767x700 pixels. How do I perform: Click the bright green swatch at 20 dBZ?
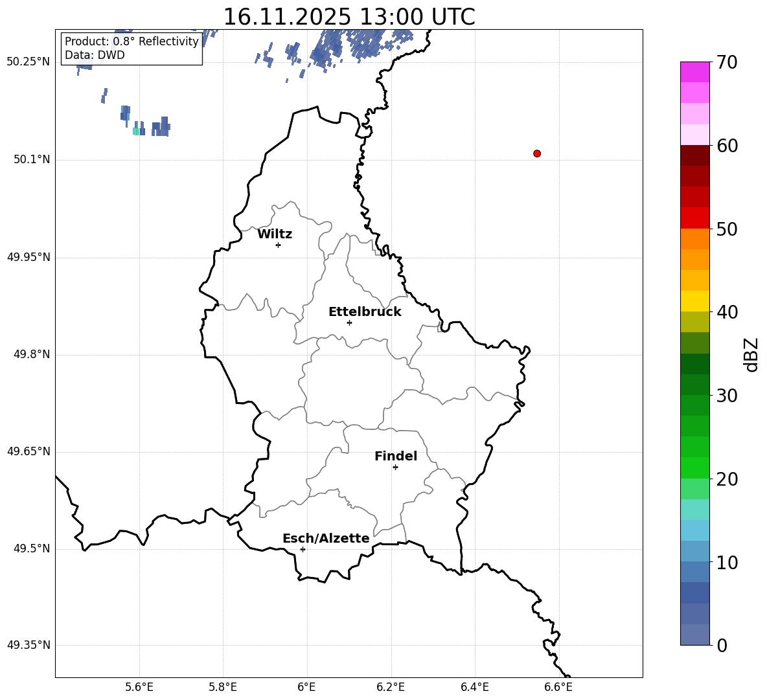[694, 468]
